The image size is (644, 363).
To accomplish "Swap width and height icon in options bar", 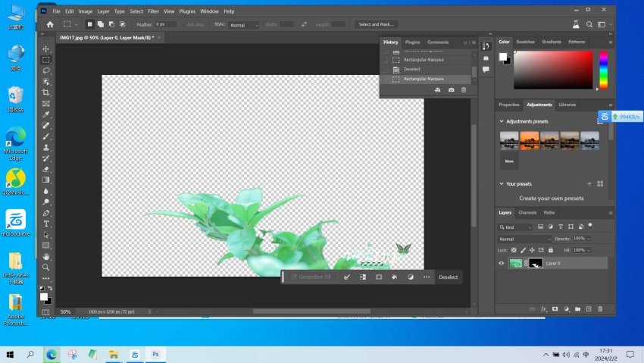I will pyautogui.click(x=304, y=25).
